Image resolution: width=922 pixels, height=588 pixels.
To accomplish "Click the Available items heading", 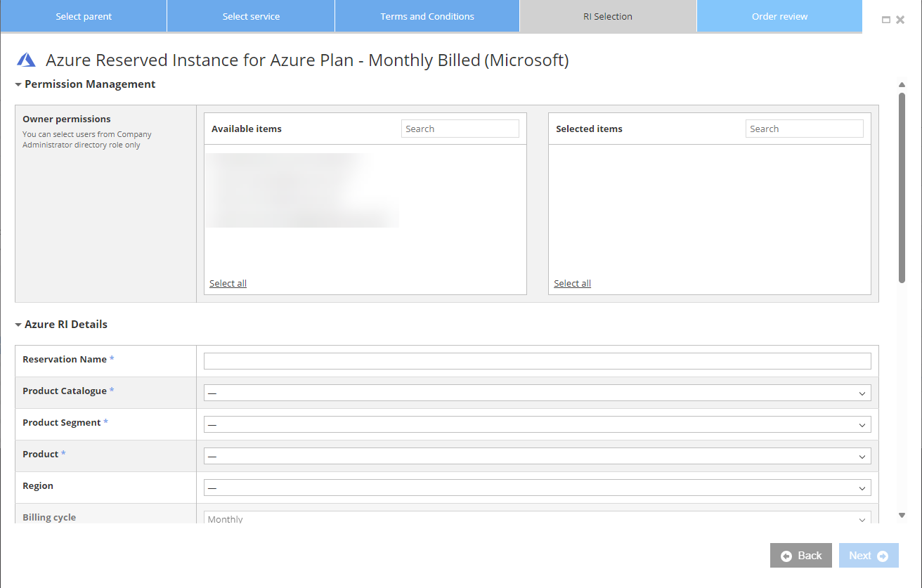I will [x=247, y=129].
